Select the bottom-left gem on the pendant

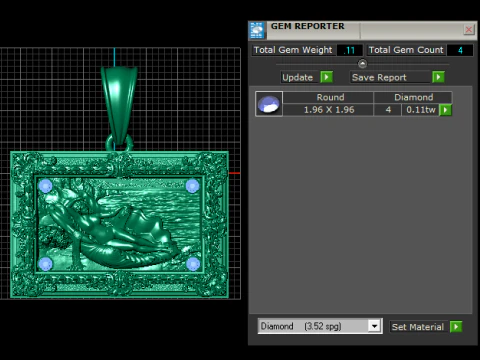[x=45, y=264]
